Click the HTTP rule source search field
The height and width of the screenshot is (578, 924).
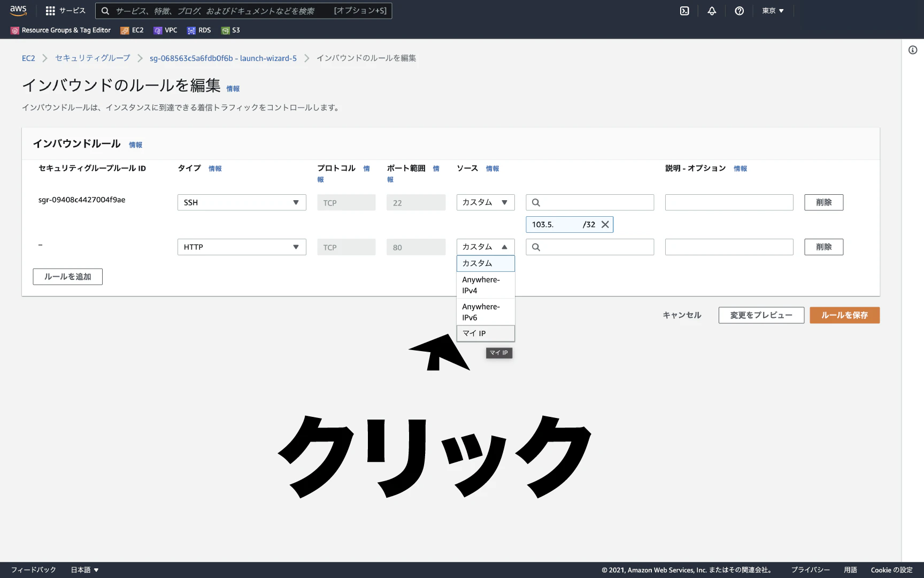(x=590, y=247)
